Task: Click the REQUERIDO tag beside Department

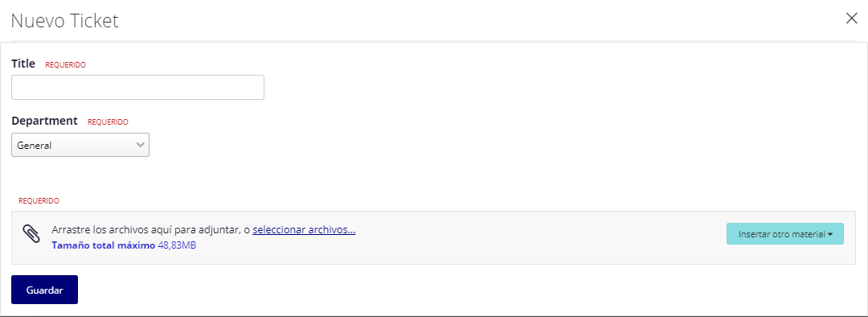Action: pyautogui.click(x=108, y=122)
